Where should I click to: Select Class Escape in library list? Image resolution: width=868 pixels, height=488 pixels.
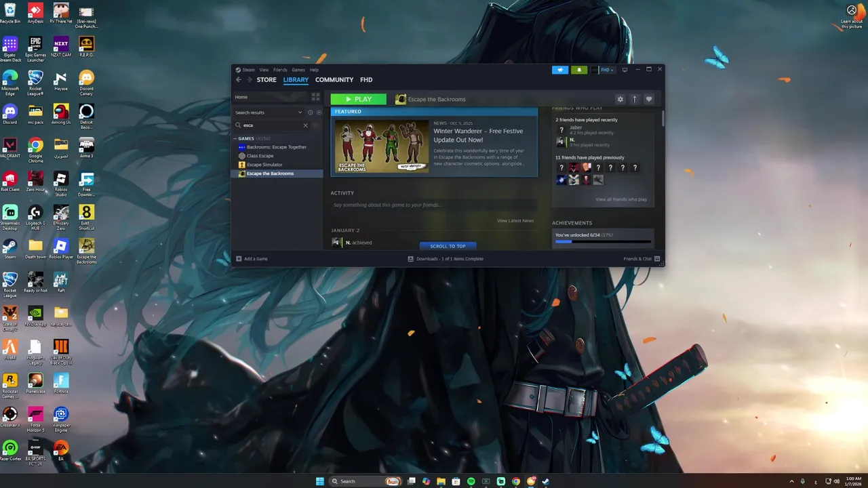[260, 156]
